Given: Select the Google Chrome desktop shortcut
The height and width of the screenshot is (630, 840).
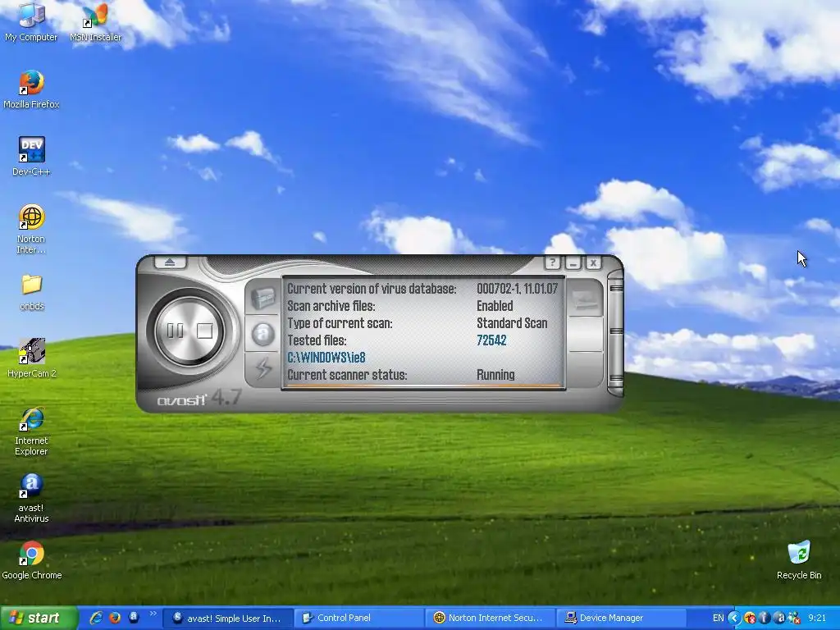Looking at the screenshot, I should click(32, 560).
